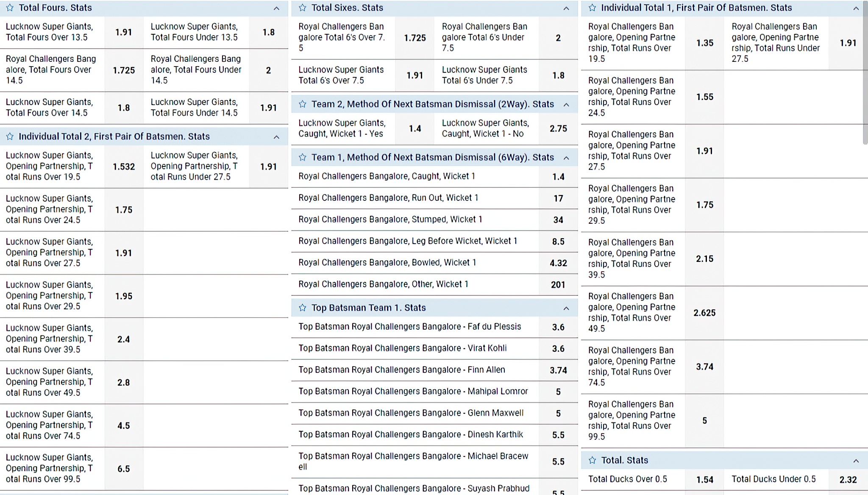Star the Total. Stats market

point(593,460)
